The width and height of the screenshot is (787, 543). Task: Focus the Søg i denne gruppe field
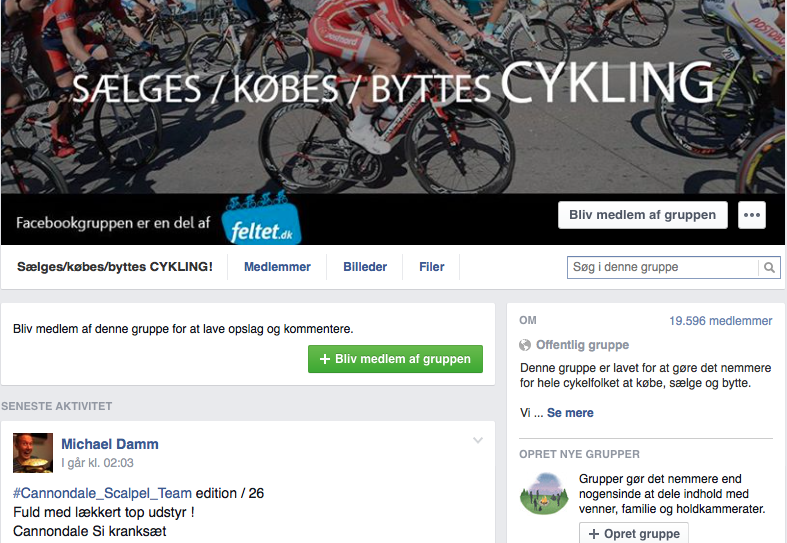point(662,267)
